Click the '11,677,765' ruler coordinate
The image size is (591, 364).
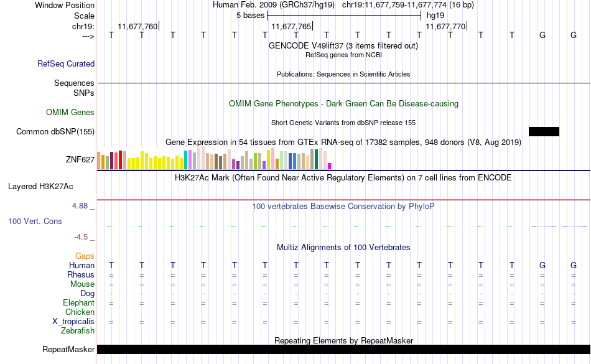pyautogui.click(x=291, y=26)
